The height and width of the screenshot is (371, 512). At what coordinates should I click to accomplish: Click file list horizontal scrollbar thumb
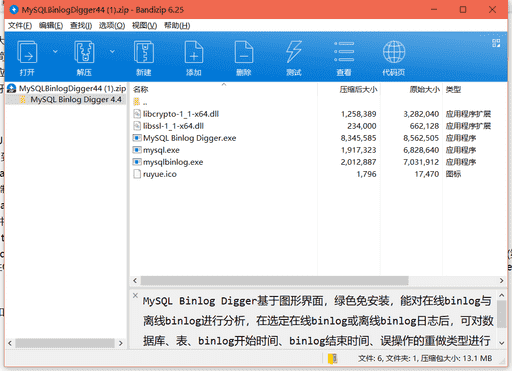point(274,281)
